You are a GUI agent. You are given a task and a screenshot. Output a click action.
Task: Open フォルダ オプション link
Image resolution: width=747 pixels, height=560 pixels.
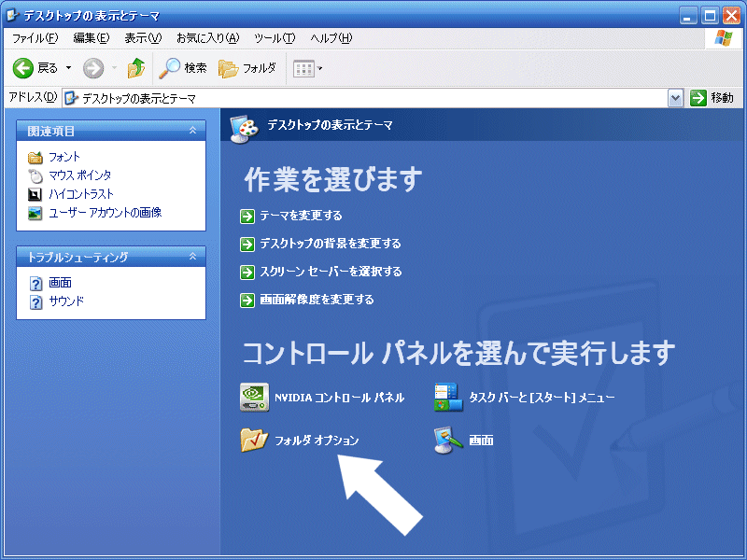[317, 441]
